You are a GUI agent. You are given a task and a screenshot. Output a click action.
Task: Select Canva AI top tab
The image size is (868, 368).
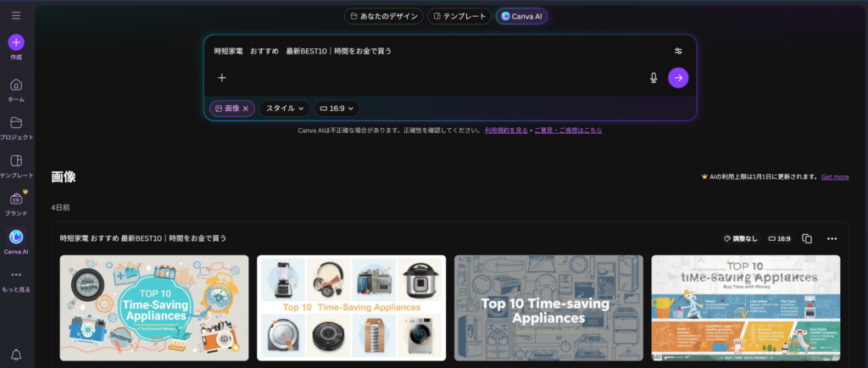click(x=521, y=16)
